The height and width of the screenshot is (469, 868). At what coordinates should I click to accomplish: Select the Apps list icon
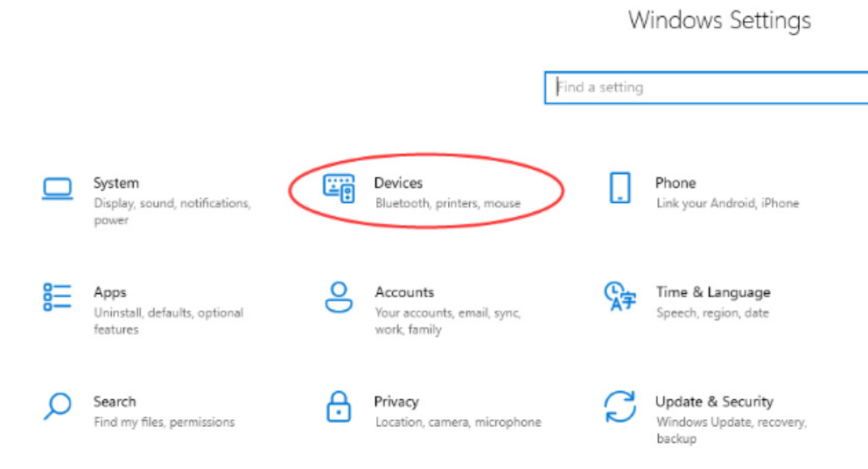[x=58, y=297]
